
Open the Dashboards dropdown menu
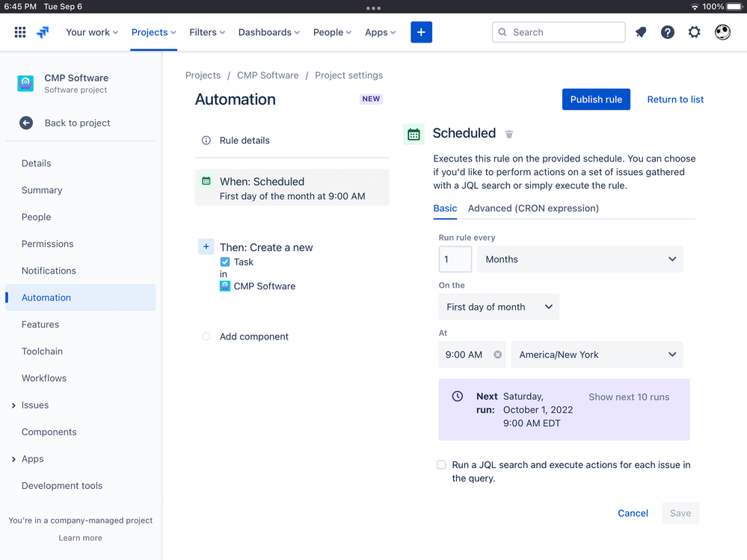pyautogui.click(x=269, y=32)
